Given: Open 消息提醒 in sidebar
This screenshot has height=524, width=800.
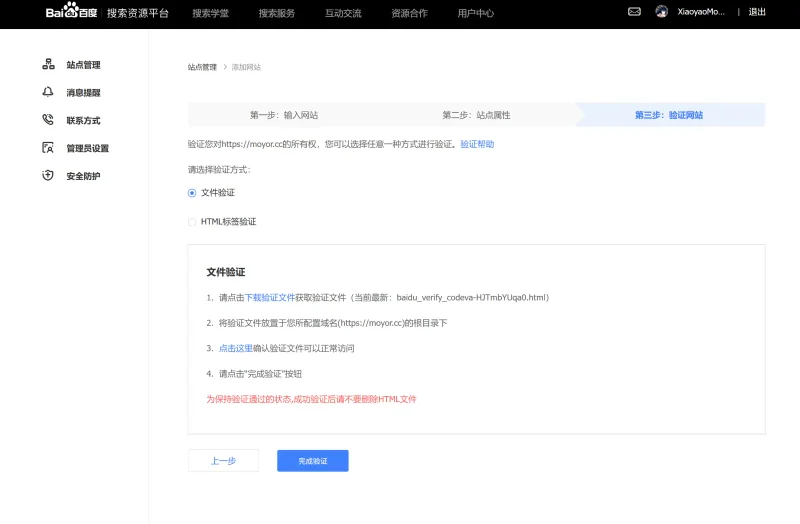Looking at the screenshot, I should pyautogui.click(x=83, y=92).
